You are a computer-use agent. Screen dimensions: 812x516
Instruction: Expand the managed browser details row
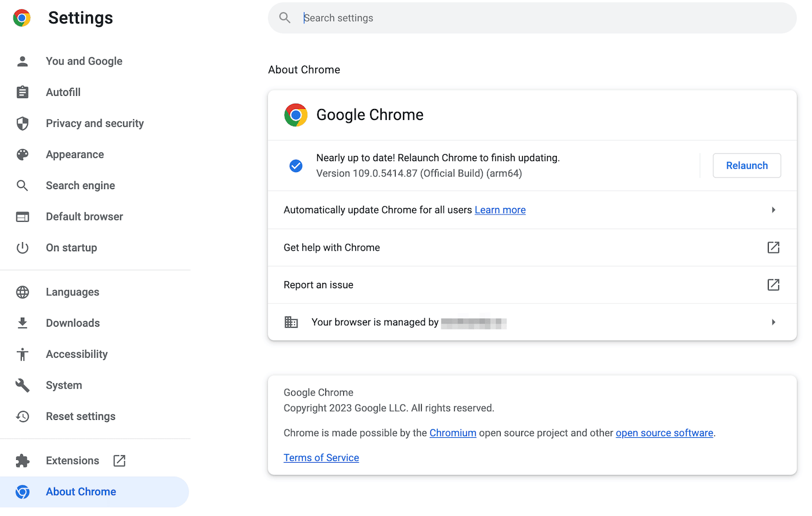773,322
